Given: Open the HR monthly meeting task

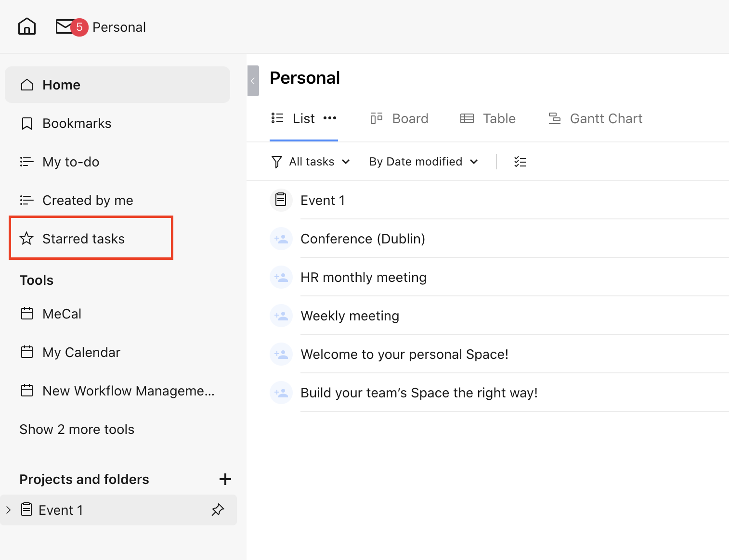Looking at the screenshot, I should [364, 277].
